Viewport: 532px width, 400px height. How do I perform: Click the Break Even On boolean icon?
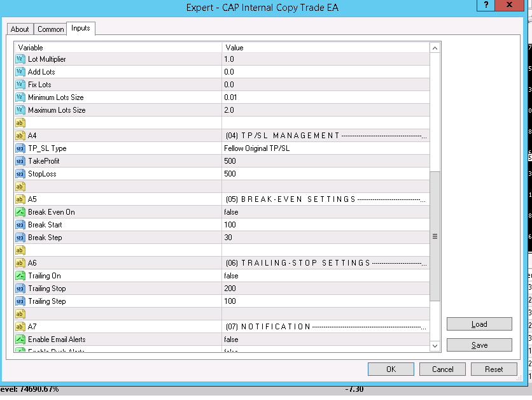point(20,212)
